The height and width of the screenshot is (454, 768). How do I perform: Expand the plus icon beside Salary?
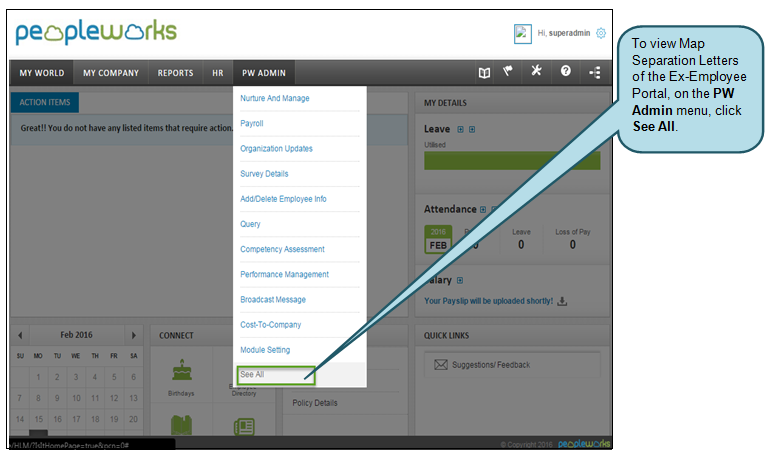click(x=460, y=281)
